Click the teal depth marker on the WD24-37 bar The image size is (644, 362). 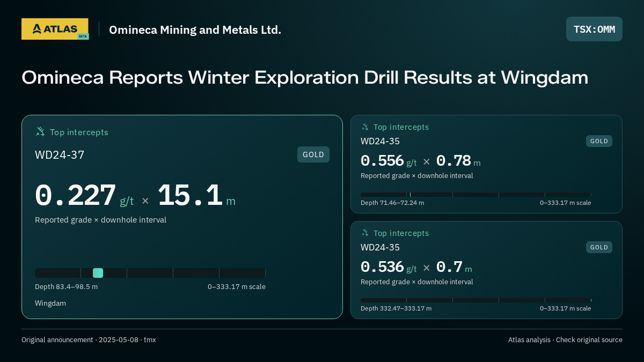coord(98,273)
